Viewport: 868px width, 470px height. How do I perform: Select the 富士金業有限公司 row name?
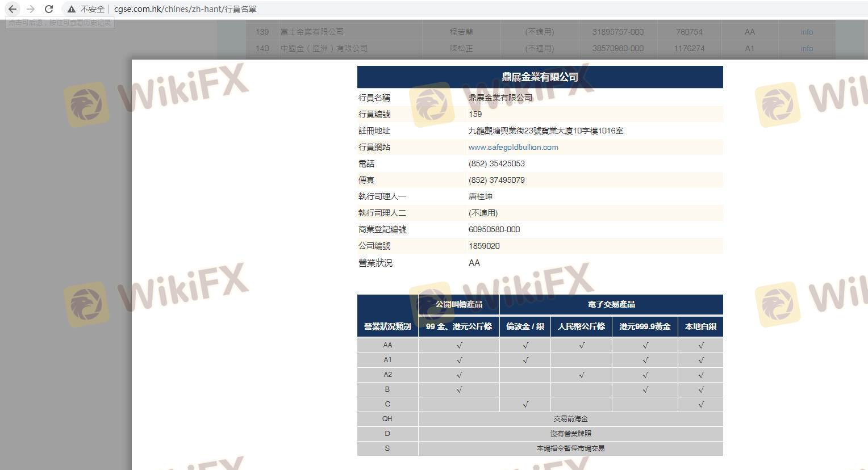pyautogui.click(x=312, y=32)
